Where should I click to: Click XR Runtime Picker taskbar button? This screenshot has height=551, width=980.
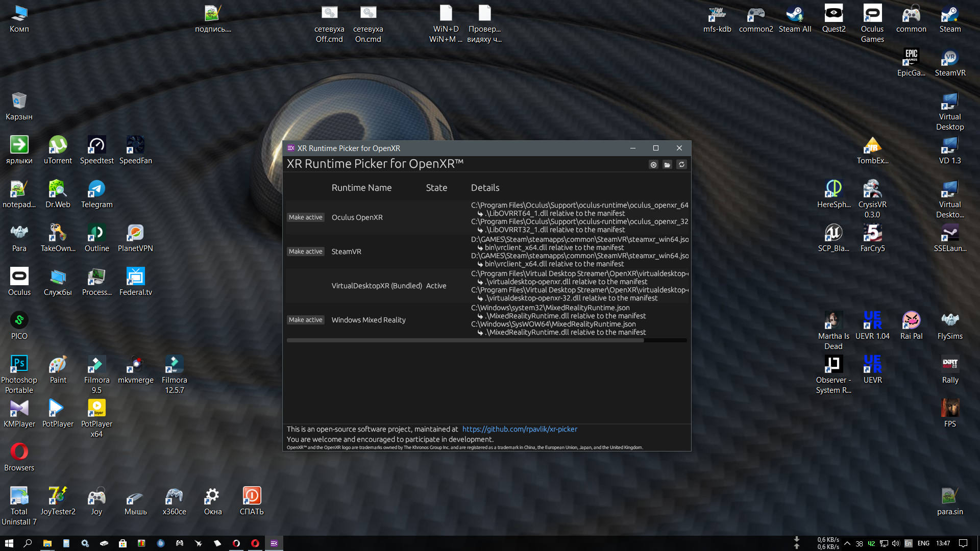(x=274, y=543)
